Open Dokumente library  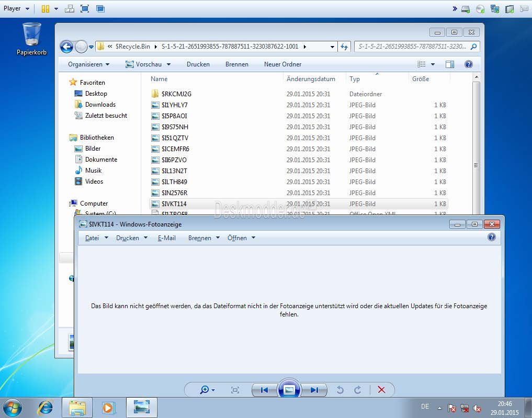pyautogui.click(x=96, y=160)
